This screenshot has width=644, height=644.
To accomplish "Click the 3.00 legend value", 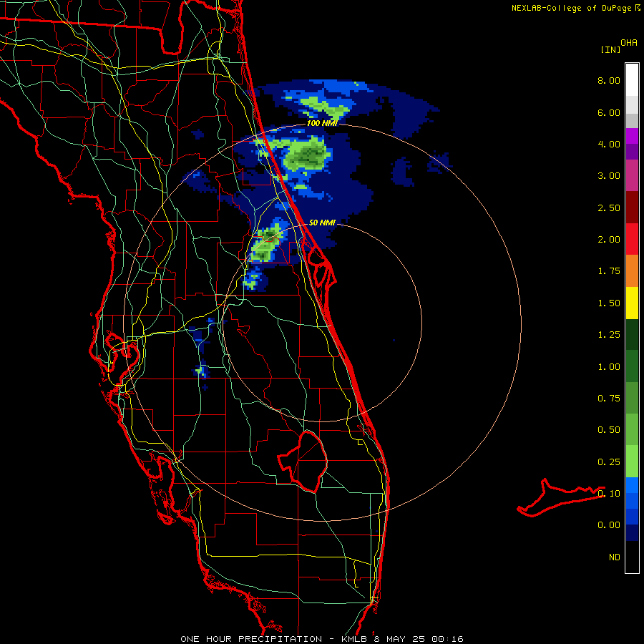I will point(609,176).
